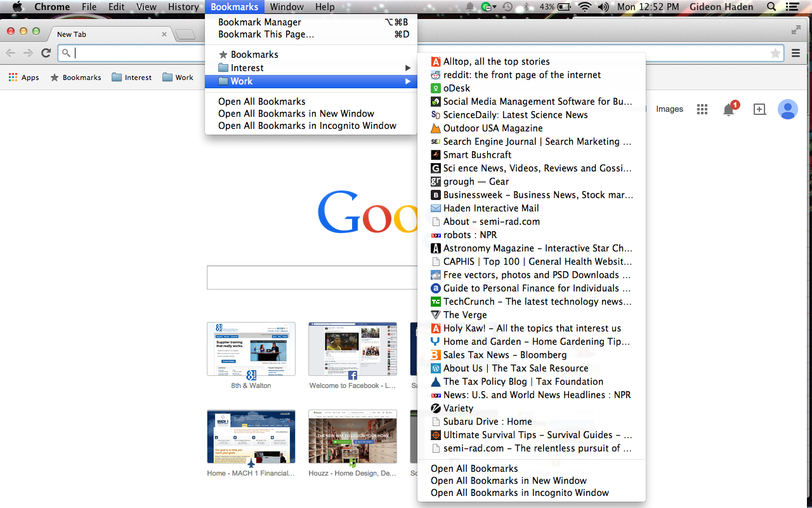Open All Bookmarks in New Window in Work submenu
The image size is (812, 508).
point(532,481)
